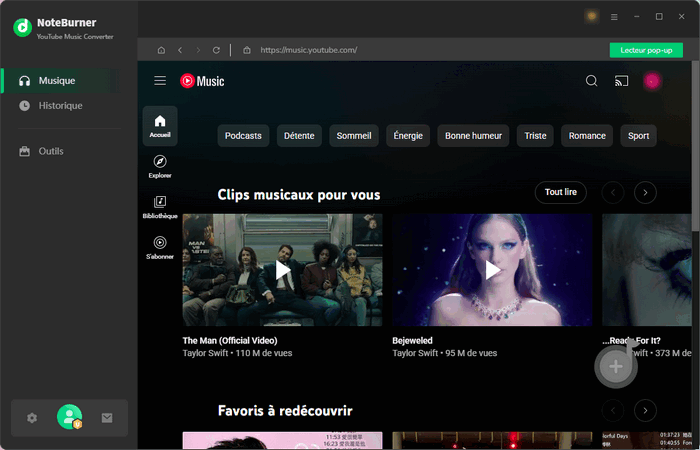700x450 pixels.
Task: Open the mail feedback icon
Action: 107,418
